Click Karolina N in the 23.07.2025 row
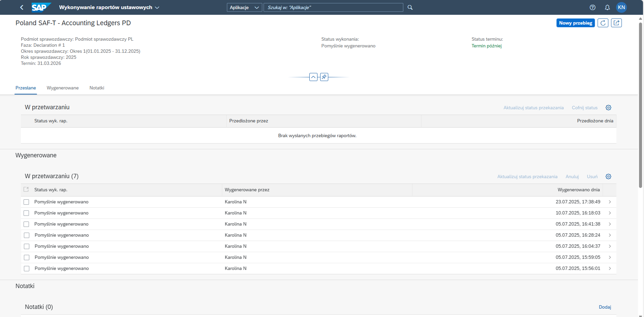Viewport: 644px width, 317px height. pyautogui.click(x=236, y=202)
